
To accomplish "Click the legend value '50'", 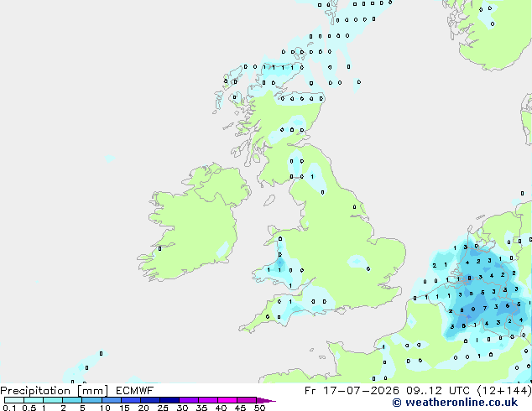I will (259, 408).
